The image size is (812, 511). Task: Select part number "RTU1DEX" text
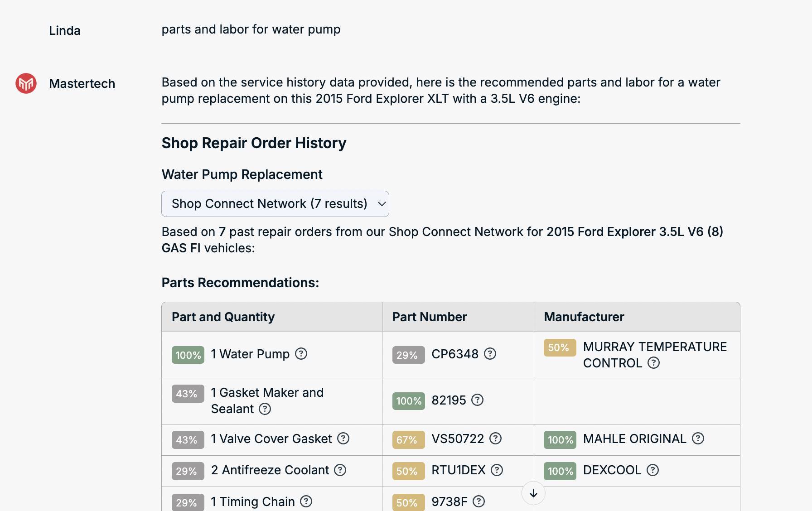(x=459, y=470)
